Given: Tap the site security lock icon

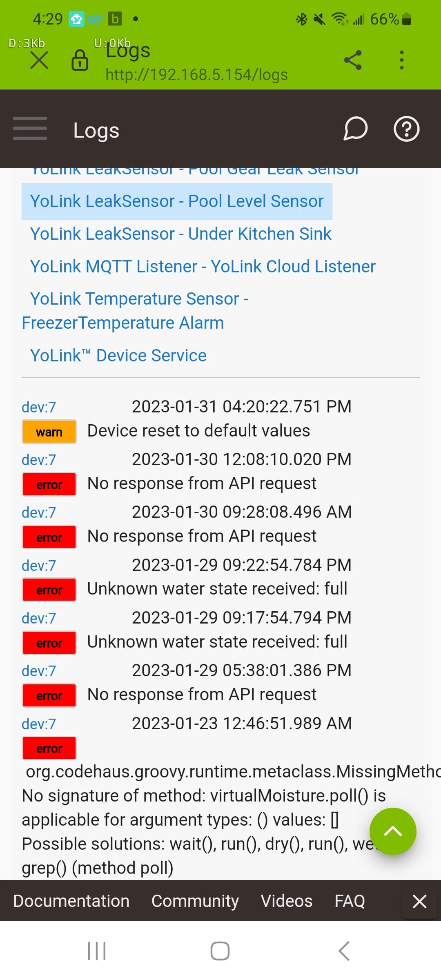Looking at the screenshot, I should click(80, 60).
